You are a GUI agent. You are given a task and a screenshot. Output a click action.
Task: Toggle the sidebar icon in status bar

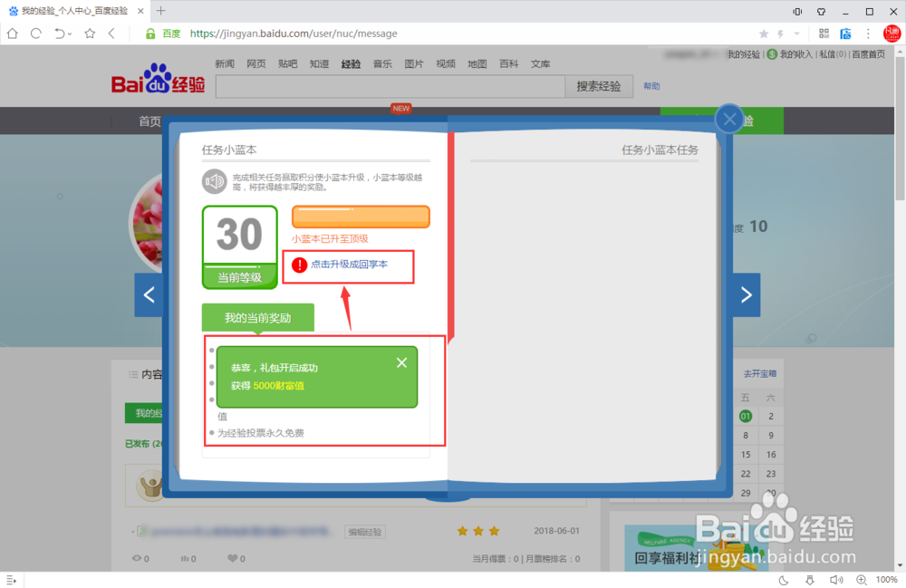(x=11, y=580)
